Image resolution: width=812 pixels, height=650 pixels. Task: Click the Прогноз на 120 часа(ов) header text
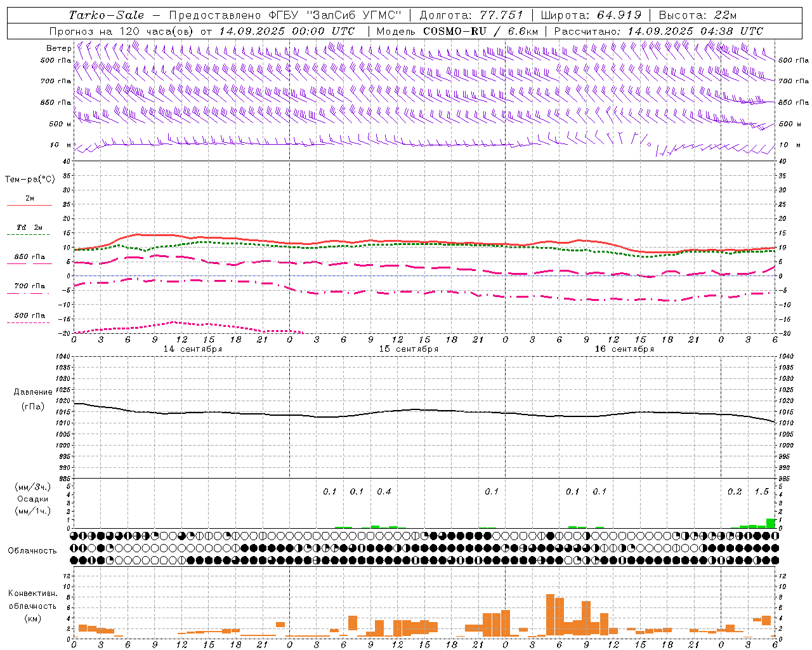[x=122, y=31]
